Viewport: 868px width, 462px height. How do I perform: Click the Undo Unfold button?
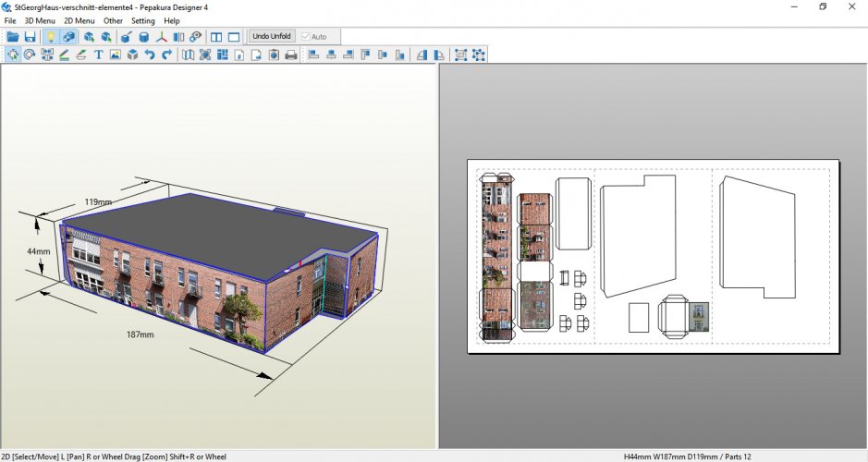point(271,37)
